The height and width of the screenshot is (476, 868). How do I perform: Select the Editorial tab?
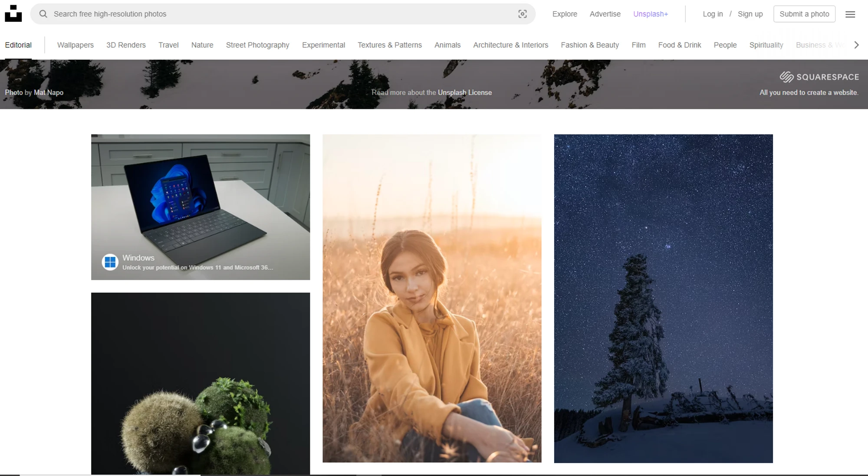tap(18, 45)
